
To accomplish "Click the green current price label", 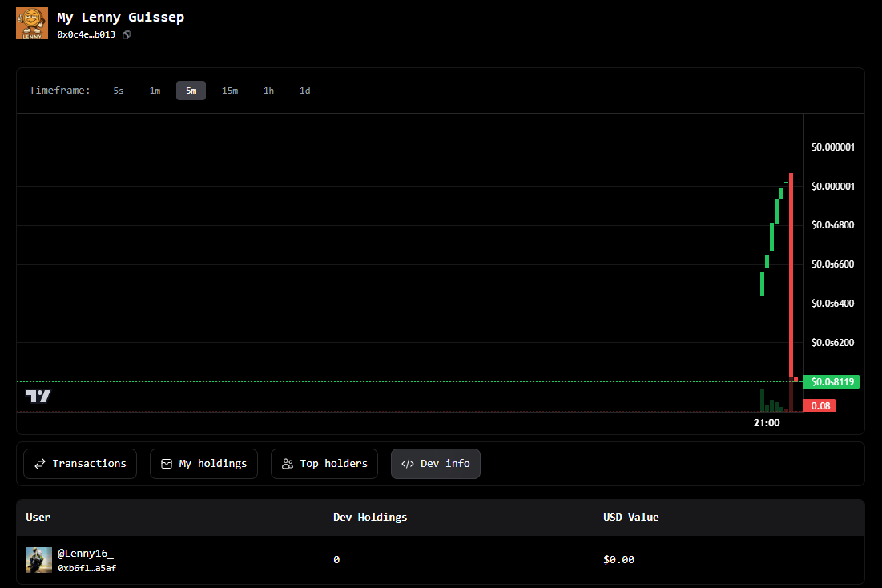I will coord(831,382).
